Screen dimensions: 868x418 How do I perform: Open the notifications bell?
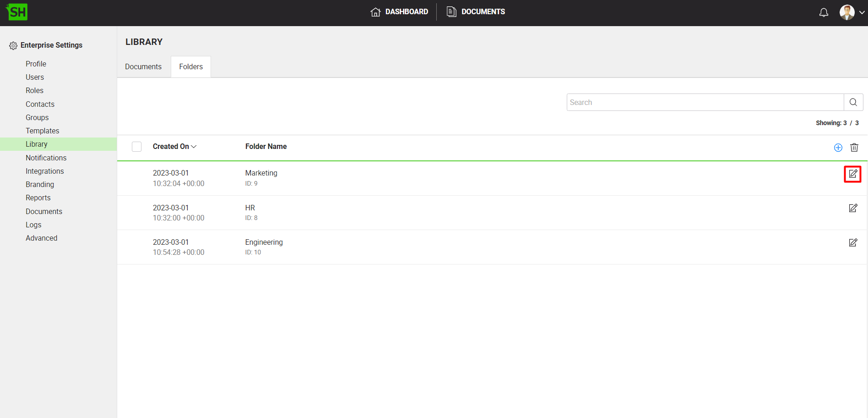pyautogui.click(x=823, y=12)
